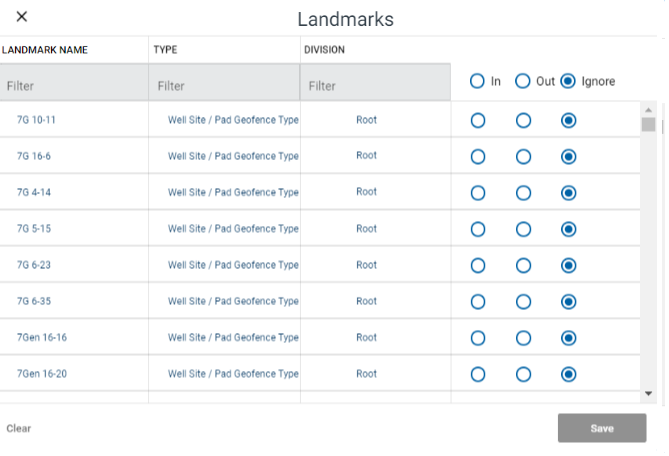Focus the Landmark Name filter field

(74, 82)
